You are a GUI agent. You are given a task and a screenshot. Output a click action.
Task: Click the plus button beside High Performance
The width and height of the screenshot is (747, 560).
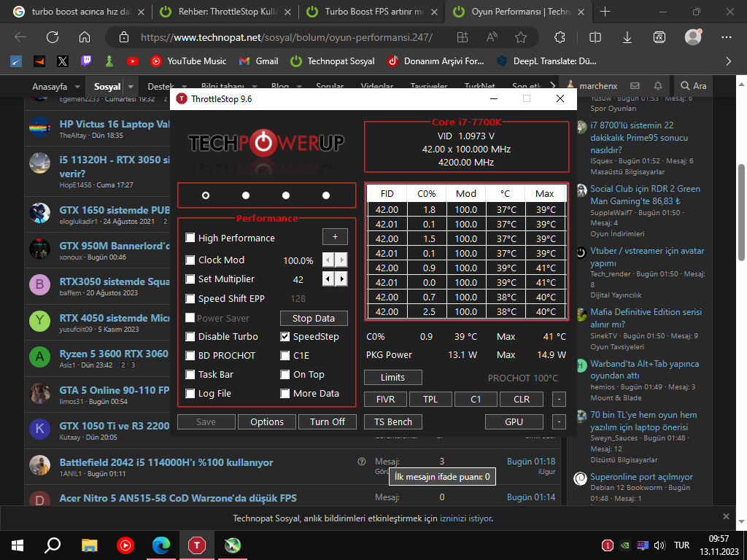[x=335, y=237]
